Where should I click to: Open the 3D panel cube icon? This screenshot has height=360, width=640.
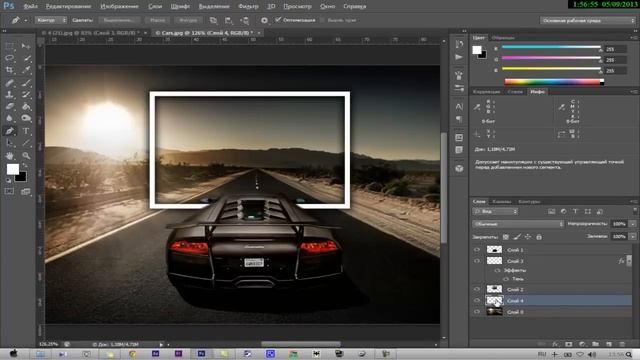(x=459, y=168)
